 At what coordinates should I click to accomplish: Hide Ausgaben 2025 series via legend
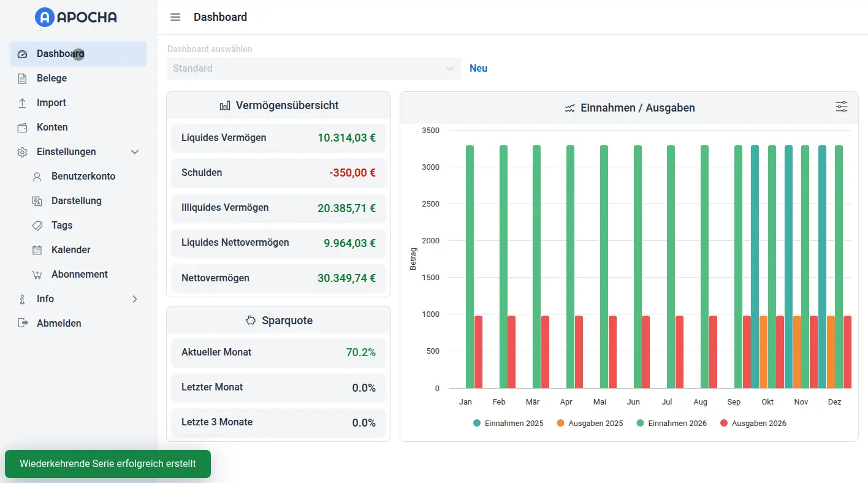[x=590, y=424]
